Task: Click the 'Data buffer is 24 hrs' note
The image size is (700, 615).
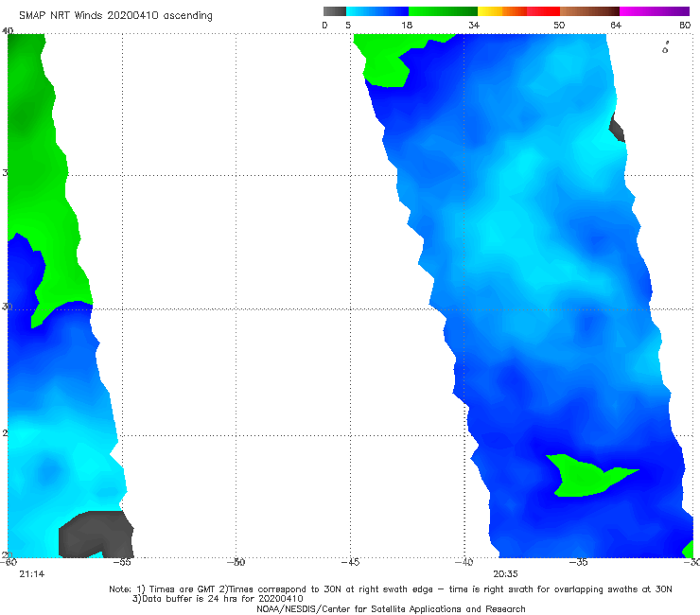Action: (x=218, y=599)
